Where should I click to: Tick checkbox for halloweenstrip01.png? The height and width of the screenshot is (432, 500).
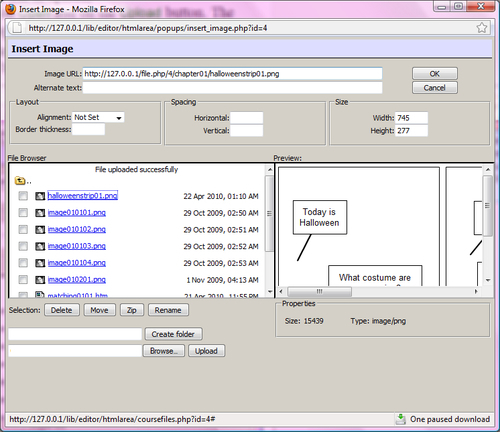click(23, 196)
